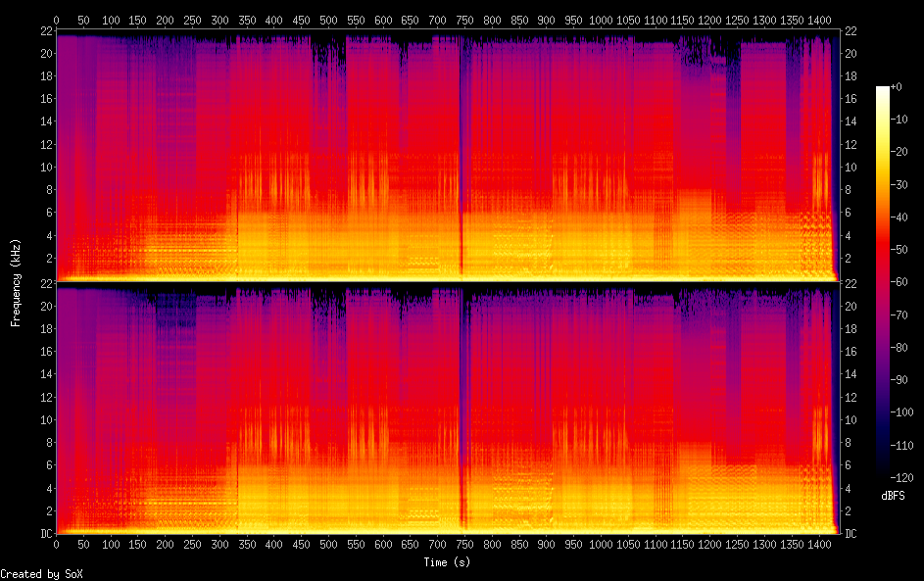
Task: Select the 0 tick on the top time axis
Action: point(57,19)
